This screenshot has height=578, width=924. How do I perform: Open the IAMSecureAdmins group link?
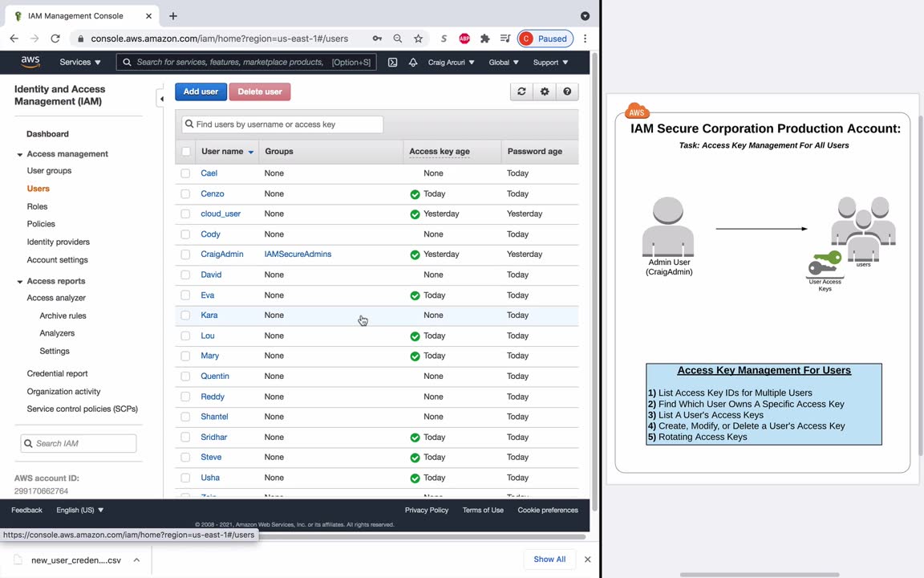298,254
